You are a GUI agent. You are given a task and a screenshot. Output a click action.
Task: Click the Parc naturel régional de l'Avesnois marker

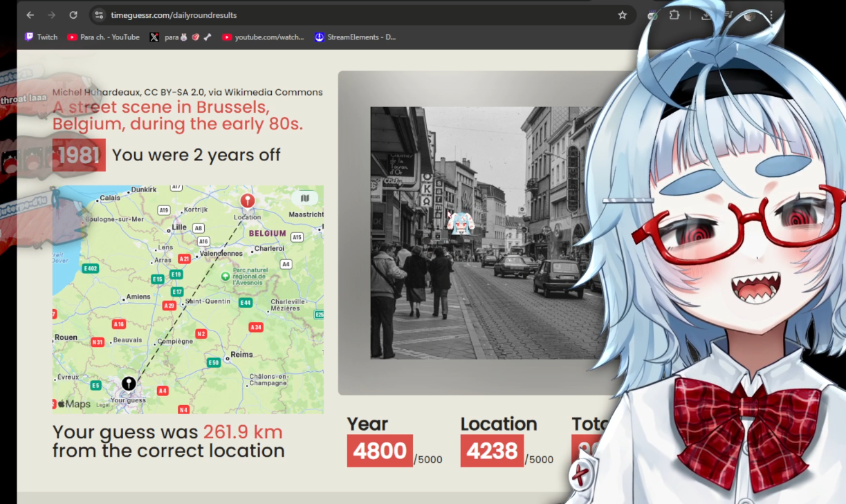click(x=225, y=276)
